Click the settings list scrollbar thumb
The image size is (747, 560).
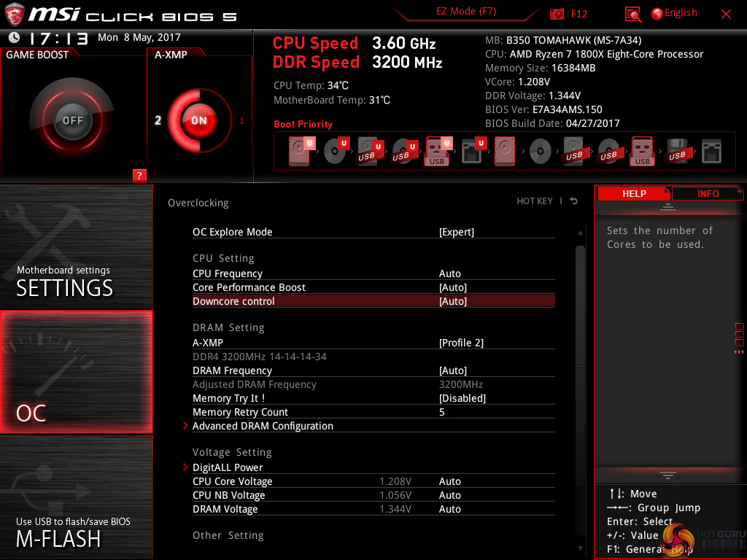point(580,366)
